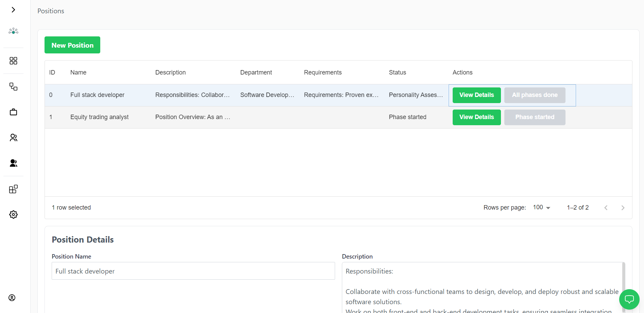
Task: Click the 'Personality Asses…' status cell
Action: pyautogui.click(x=416, y=95)
